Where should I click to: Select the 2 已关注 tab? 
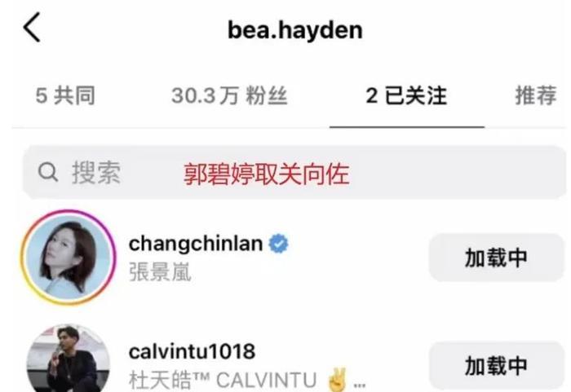click(406, 95)
